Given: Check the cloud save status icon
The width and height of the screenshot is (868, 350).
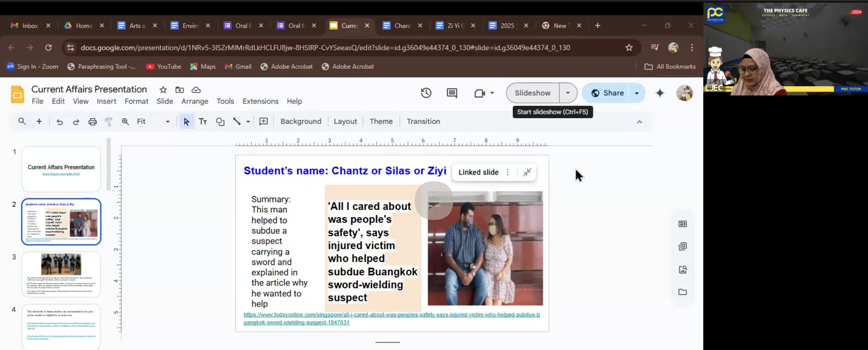Looking at the screenshot, I should pyautogui.click(x=196, y=90).
